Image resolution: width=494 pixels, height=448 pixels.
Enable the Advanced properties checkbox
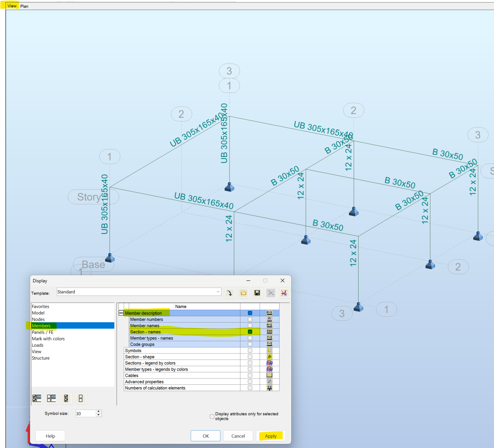[250, 382]
